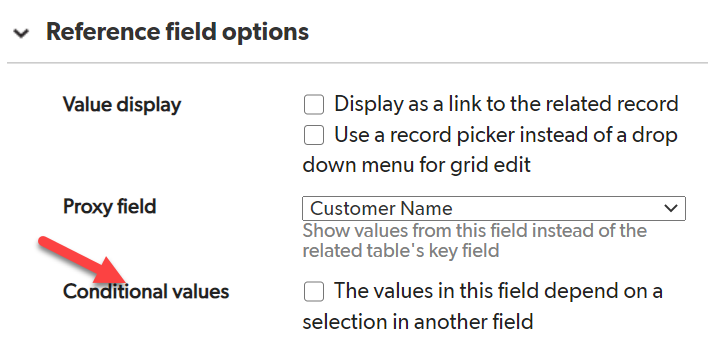Click the Show values from this field hint

(475, 231)
